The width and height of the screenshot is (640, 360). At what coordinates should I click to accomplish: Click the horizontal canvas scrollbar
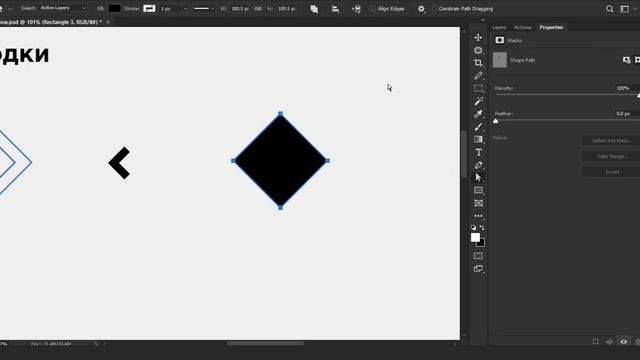[x=265, y=344]
